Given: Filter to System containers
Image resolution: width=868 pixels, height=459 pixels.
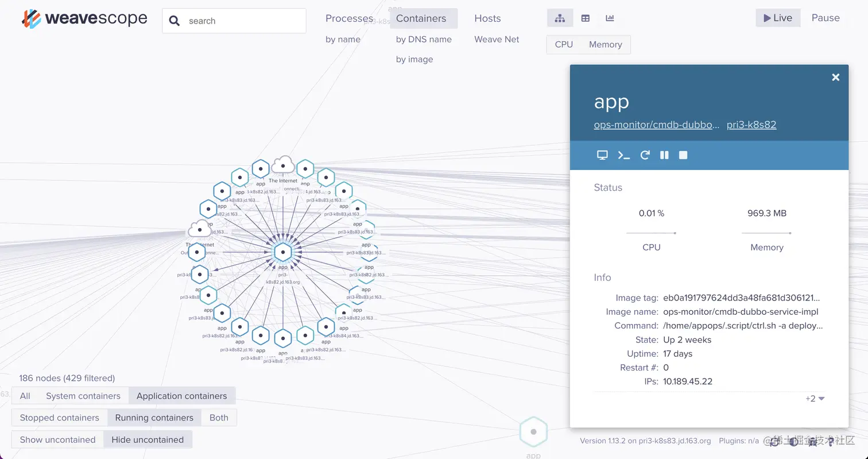Looking at the screenshot, I should 83,396.
